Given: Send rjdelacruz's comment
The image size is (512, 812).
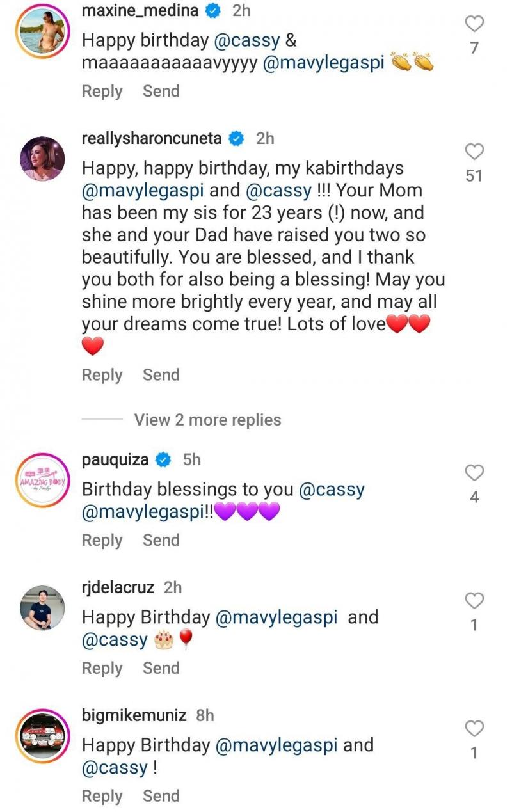Looking at the screenshot, I should coord(161,668).
